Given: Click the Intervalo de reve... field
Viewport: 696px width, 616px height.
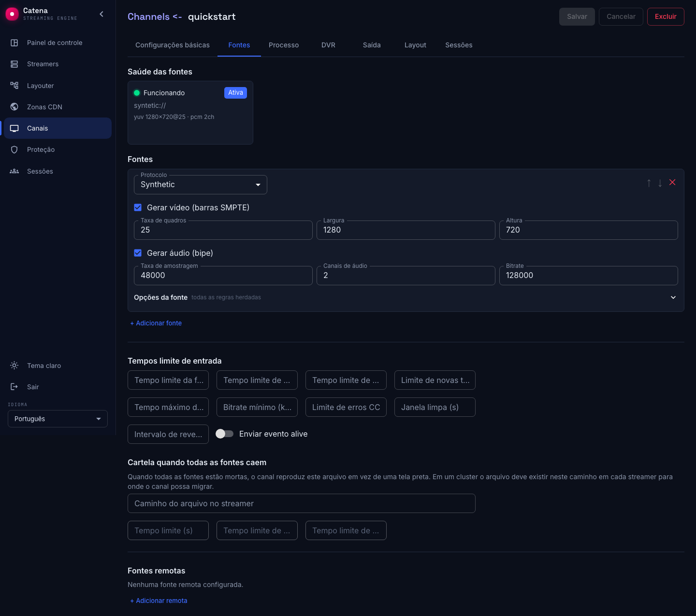Looking at the screenshot, I should 168,434.
